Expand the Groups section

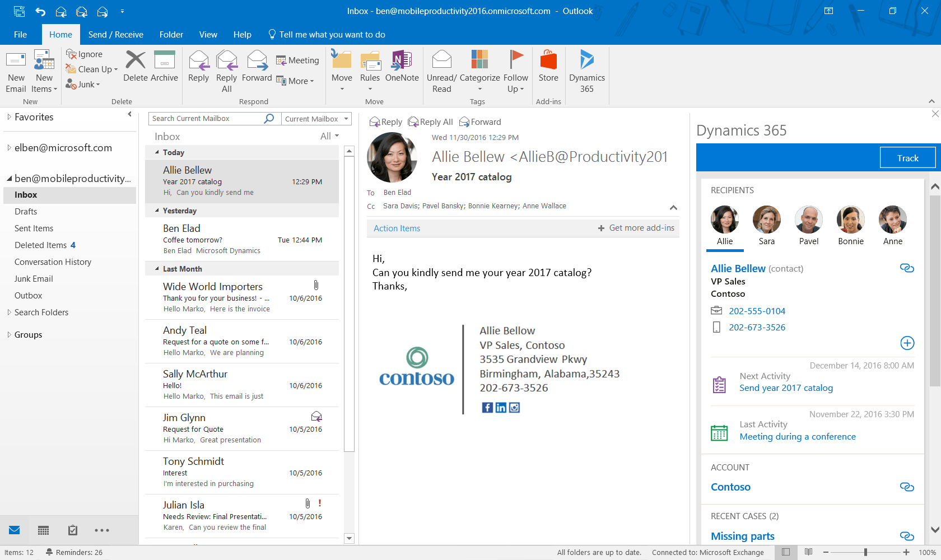[x=9, y=335]
